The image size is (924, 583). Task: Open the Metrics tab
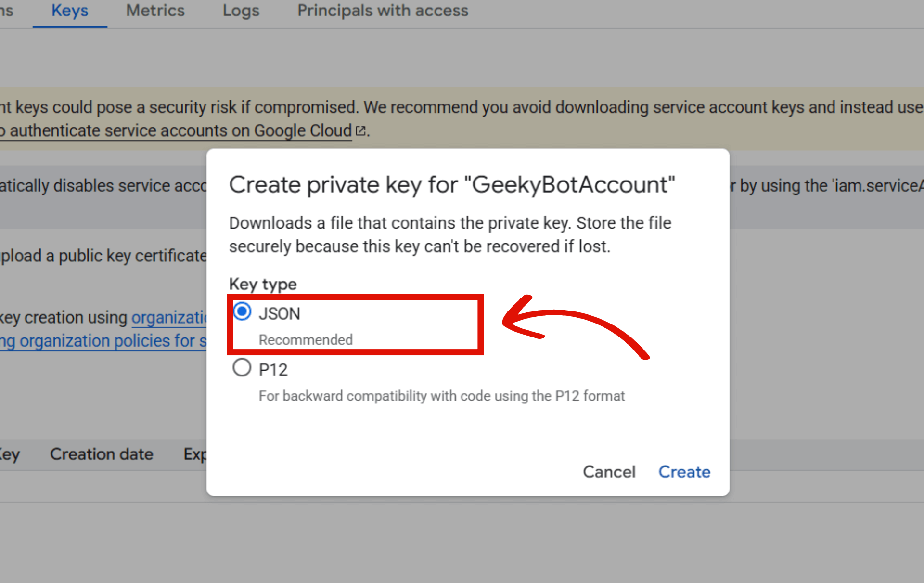coord(155,11)
